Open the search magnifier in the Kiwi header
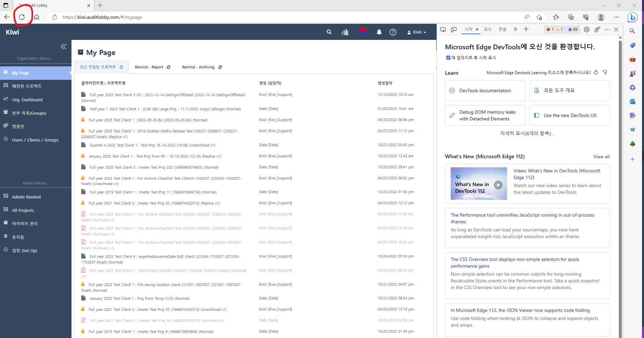Viewport: 644px width, 338px height. (329, 32)
